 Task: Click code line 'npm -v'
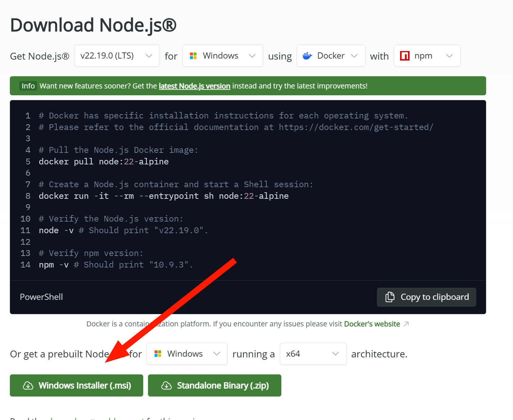(x=116, y=265)
